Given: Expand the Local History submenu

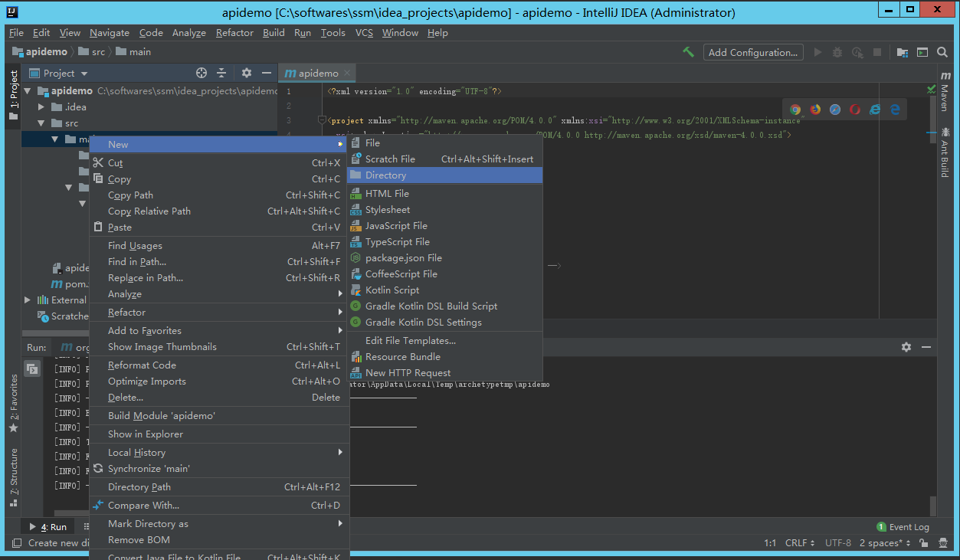Looking at the screenshot, I should coord(219,452).
